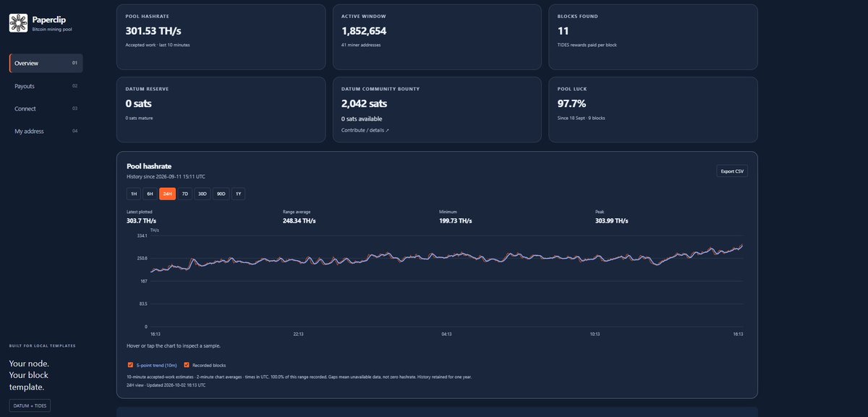868x417 pixels.
Task: Toggle the 5-point trend (10m) checkbox
Action: [x=130, y=365]
